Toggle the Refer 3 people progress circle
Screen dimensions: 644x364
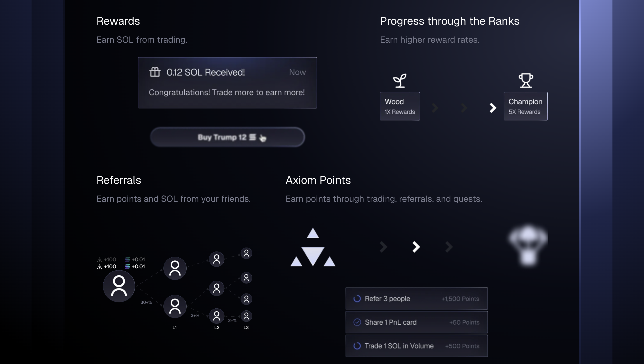(357, 299)
